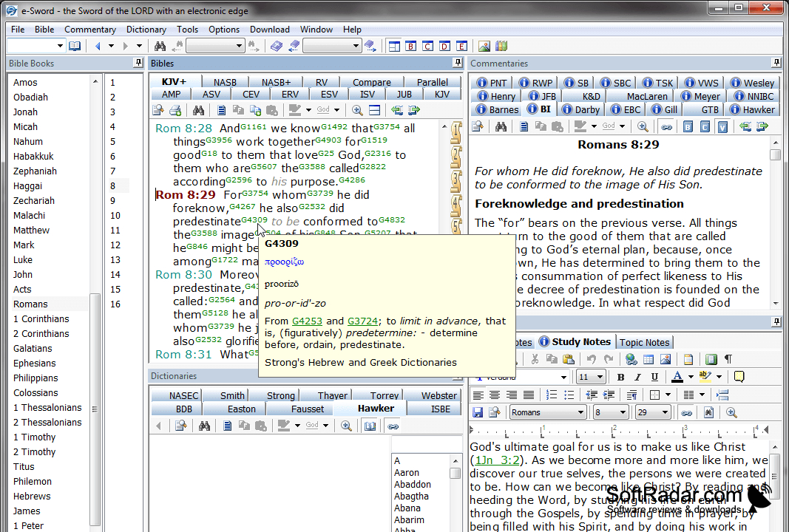Screen dimensions: 789x532
Task: Open the font color picker arrow
Action: [x=691, y=377]
